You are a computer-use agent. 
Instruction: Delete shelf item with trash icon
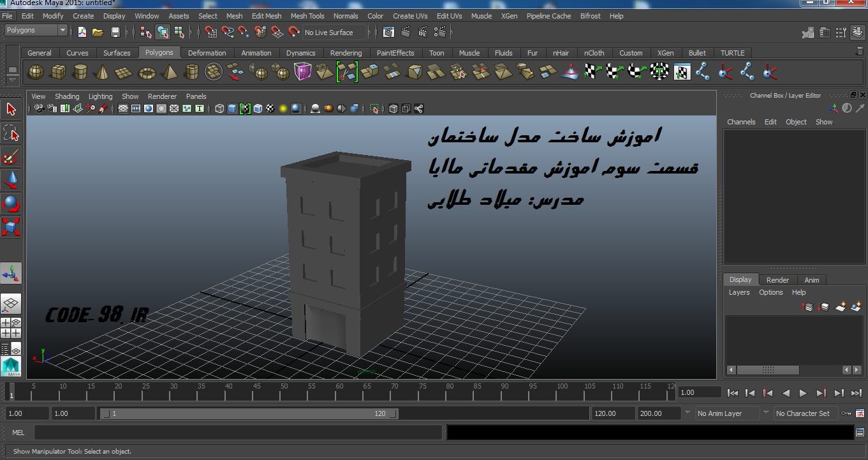(859, 52)
